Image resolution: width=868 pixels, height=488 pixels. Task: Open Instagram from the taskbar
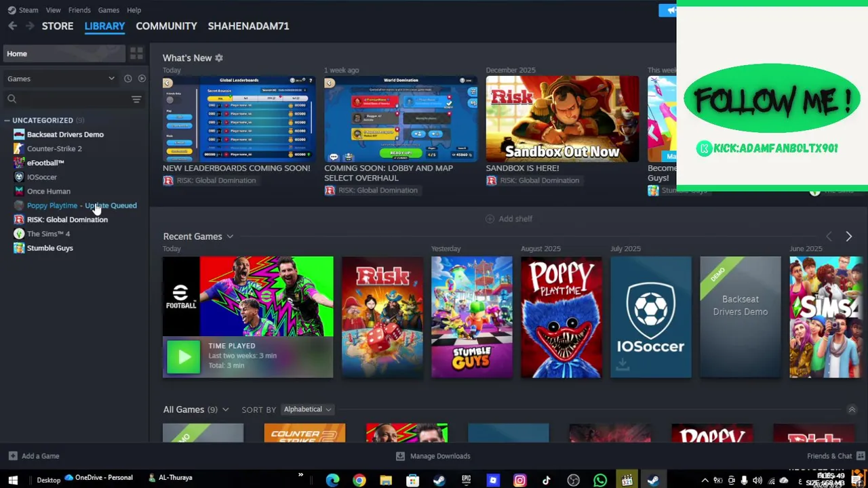pos(520,481)
